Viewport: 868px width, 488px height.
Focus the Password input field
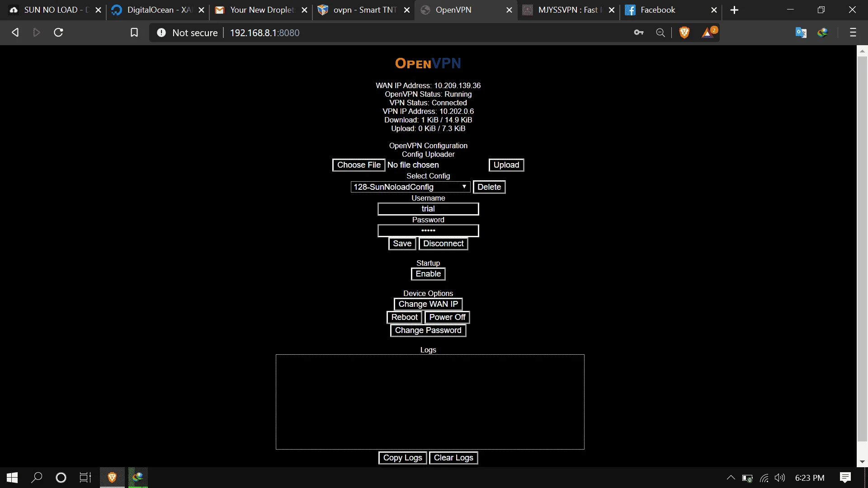[428, 230]
